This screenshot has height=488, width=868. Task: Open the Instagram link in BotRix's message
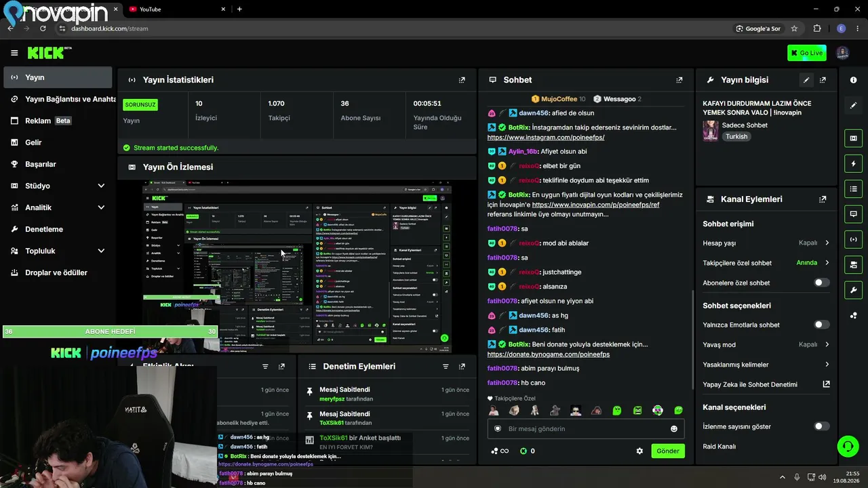coord(546,137)
